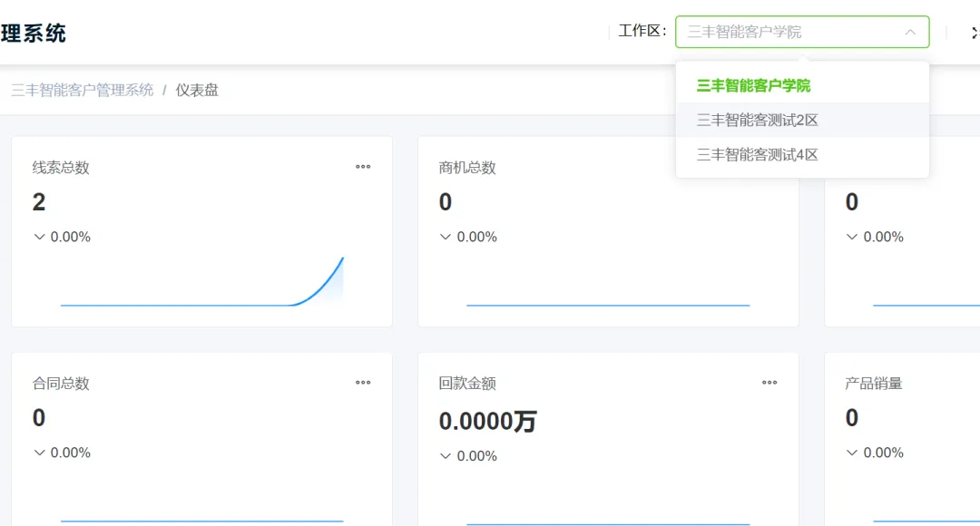
Task: Click the 商机总数 card title
Action: pyautogui.click(x=467, y=168)
